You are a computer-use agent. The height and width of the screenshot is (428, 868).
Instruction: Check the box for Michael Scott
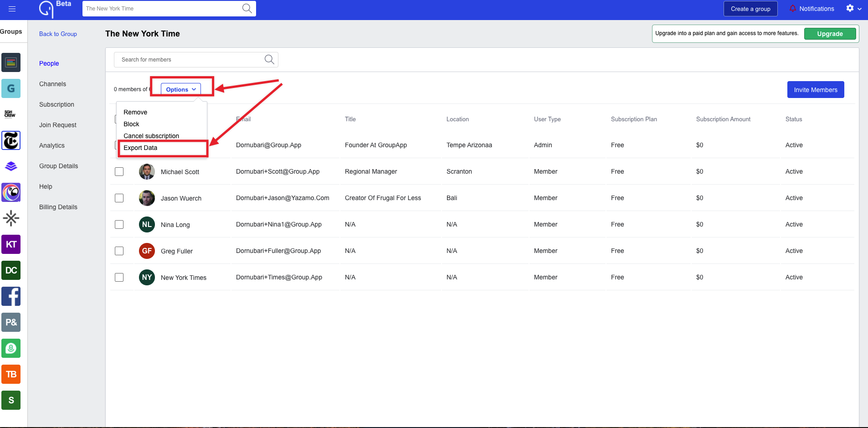click(x=119, y=171)
